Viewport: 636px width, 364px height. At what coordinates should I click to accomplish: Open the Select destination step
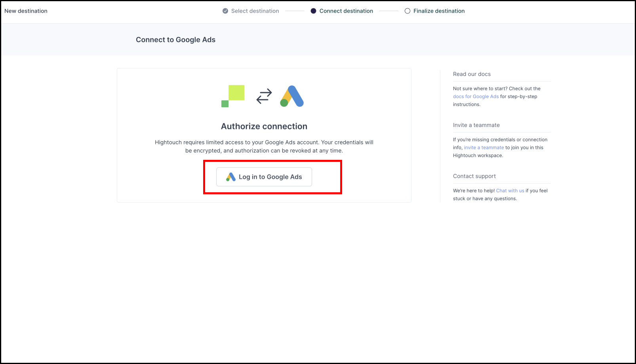[255, 11]
